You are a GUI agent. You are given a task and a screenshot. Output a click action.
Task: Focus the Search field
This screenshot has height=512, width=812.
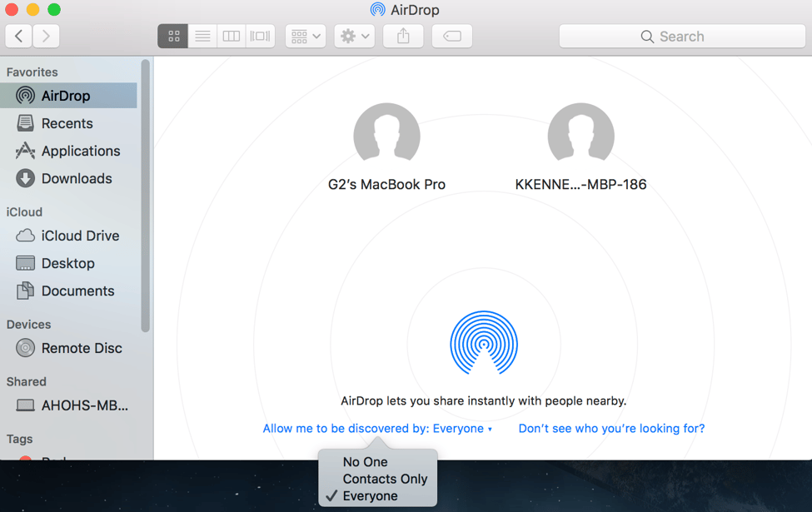[682, 37]
